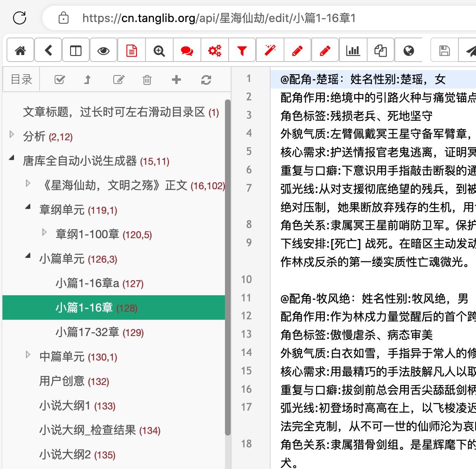Open the red chat bubbles icon
The width and height of the screenshot is (476, 469).
point(187,51)
